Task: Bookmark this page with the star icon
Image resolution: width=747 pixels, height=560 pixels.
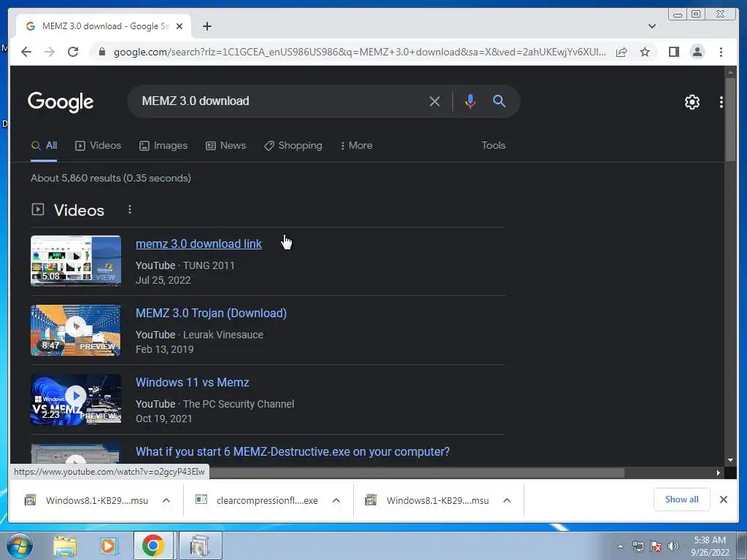Action: pyautogui.click(x=645, y=52)
